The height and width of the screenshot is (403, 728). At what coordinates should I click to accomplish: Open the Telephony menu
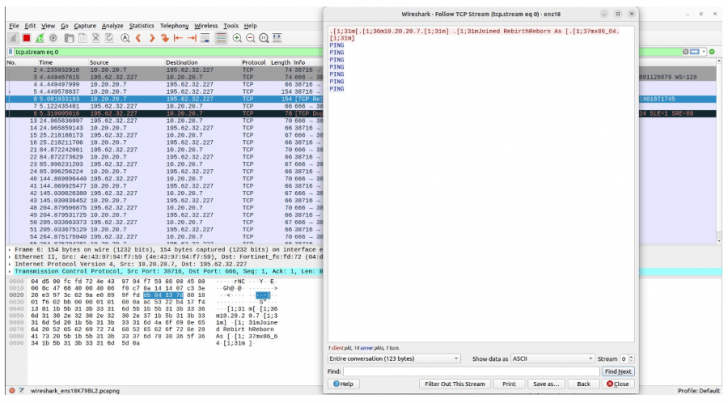(174, 26)
